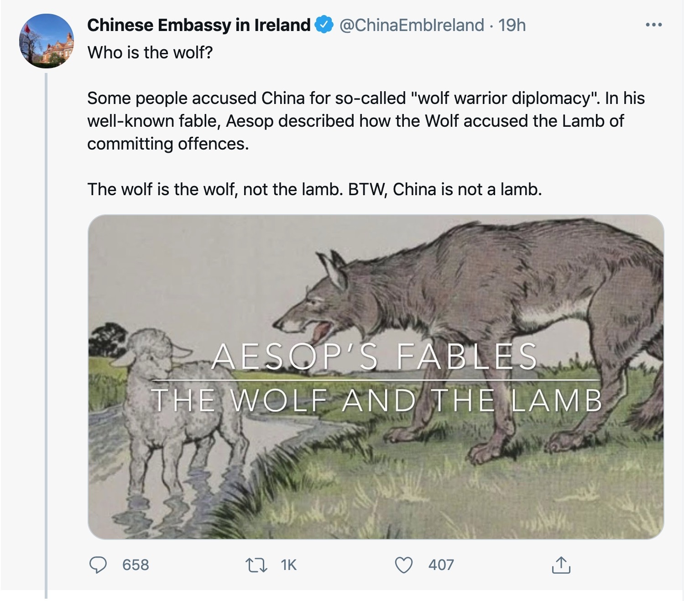Screen dimensions: 700x601
Task: Visit the @ChinaEmbIreland handle link
Action: pyautogui.click(x=411, y=25)
